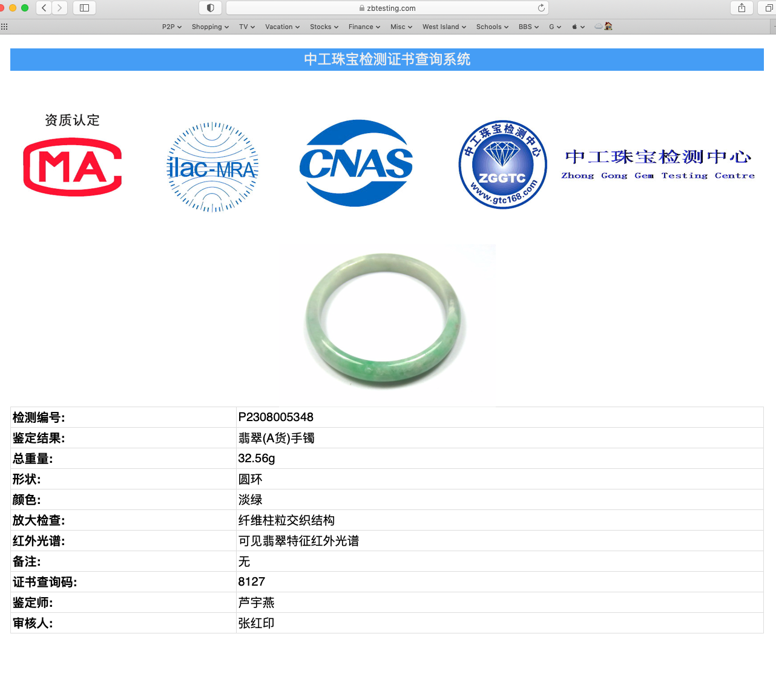Open the privacy report shield icon
776x700 pixels.
click(210, 8)
